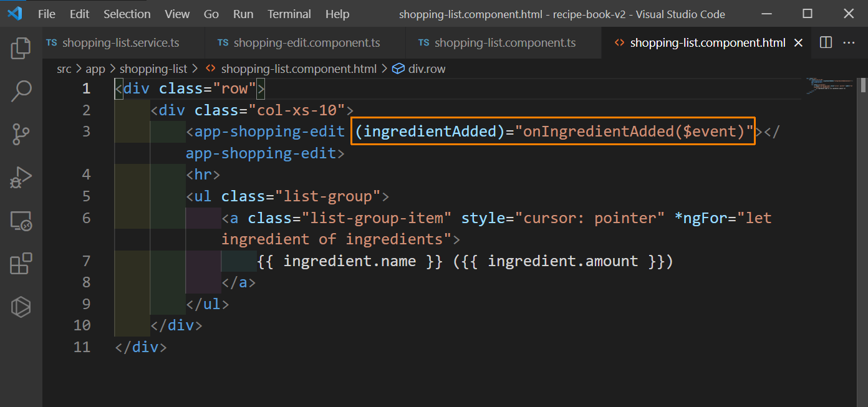Switch to shopping-edit.component.ts tab
Screen dimensions: 868x407
[x=306, y=43]
